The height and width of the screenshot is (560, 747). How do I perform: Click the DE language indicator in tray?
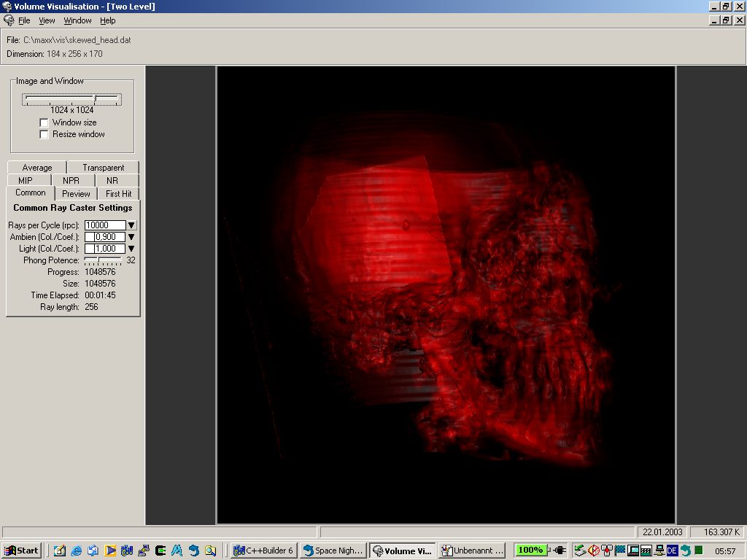point(672,551)
